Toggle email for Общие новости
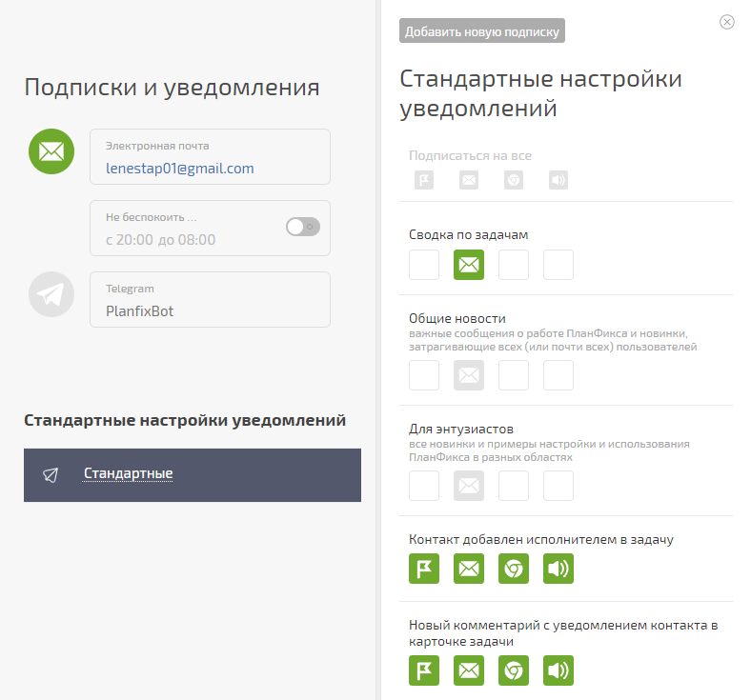 [468, 375]
